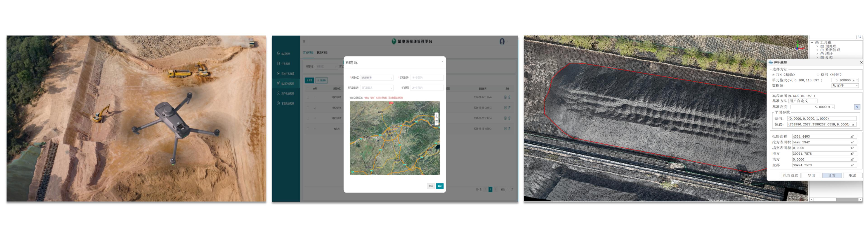868x244 pixels.
Task: Click the search icon above toolbox tree
Action: 859,37
